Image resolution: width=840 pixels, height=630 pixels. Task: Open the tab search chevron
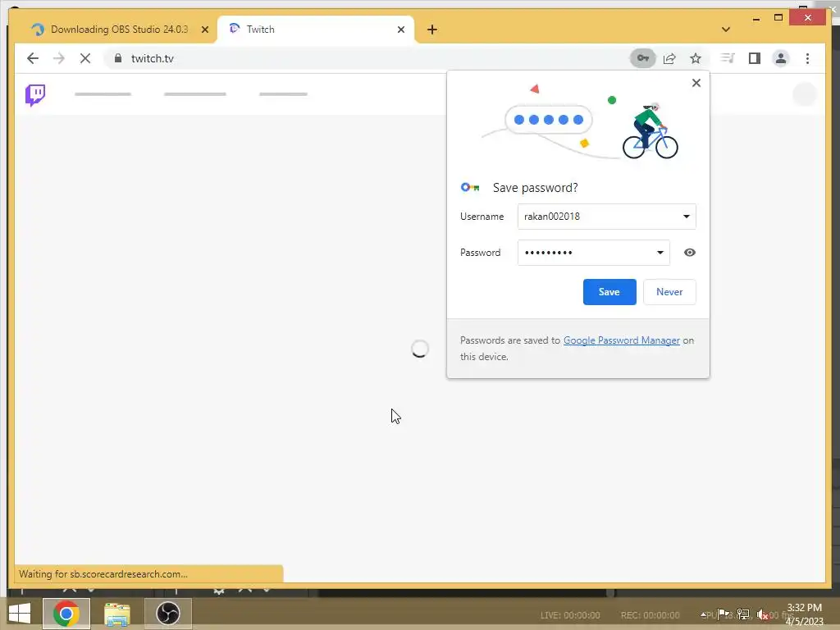pos(726,30)
